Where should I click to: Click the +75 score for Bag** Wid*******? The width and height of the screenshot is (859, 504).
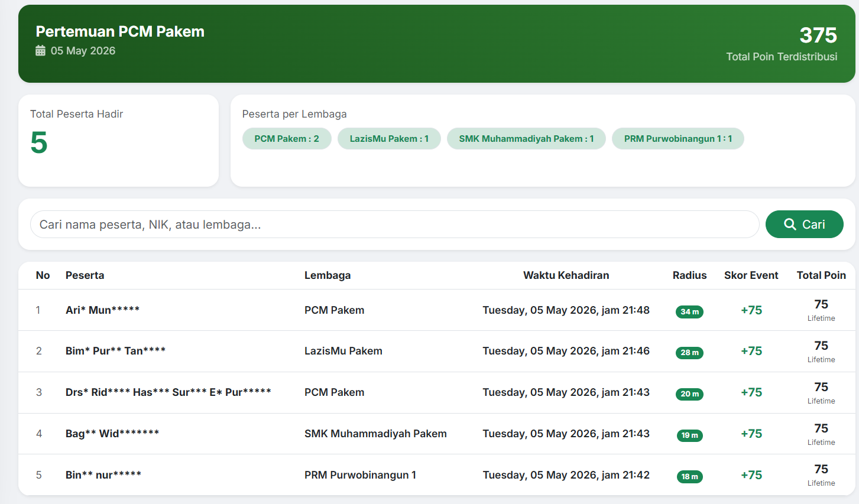pyautogui.click(x=751, y=434)
